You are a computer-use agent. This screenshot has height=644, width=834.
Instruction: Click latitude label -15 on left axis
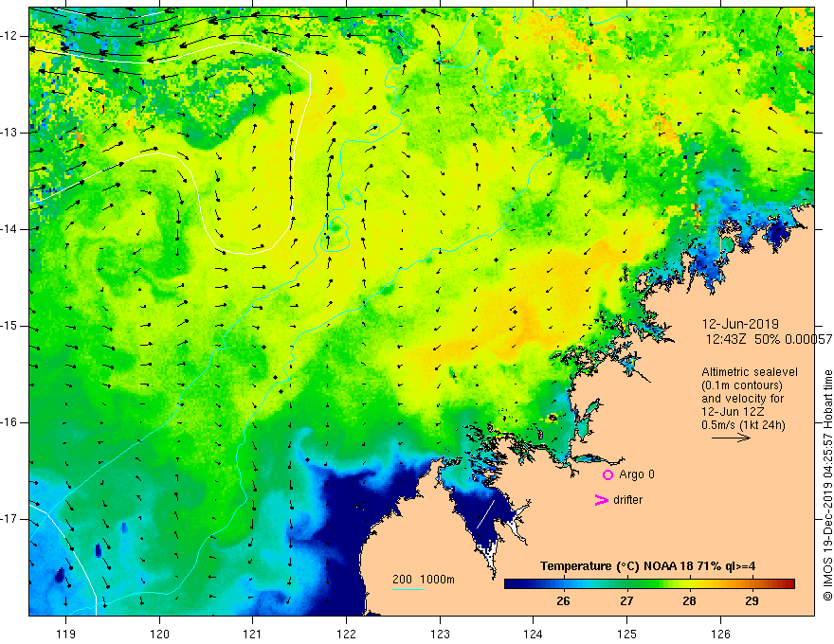[x=9, y=326]
